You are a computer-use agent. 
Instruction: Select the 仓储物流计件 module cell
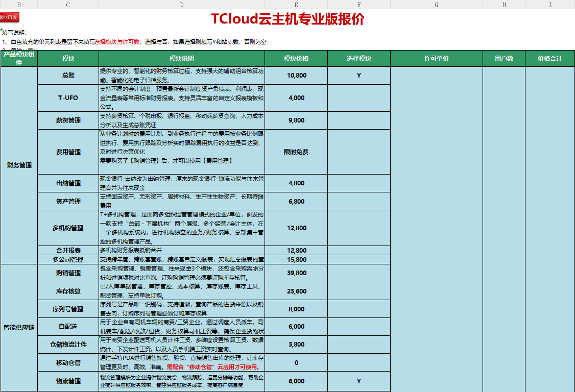point(68,345)
